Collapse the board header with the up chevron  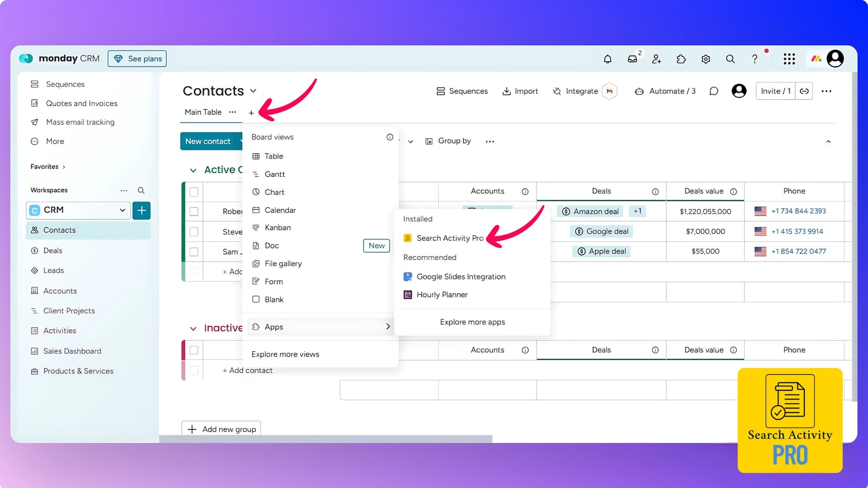coord(828,141)
